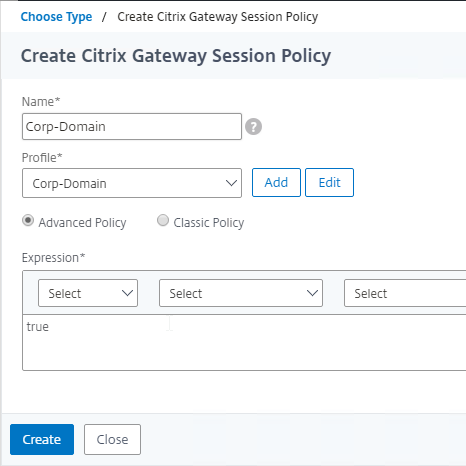Click the Name* field label

(41, 101)
